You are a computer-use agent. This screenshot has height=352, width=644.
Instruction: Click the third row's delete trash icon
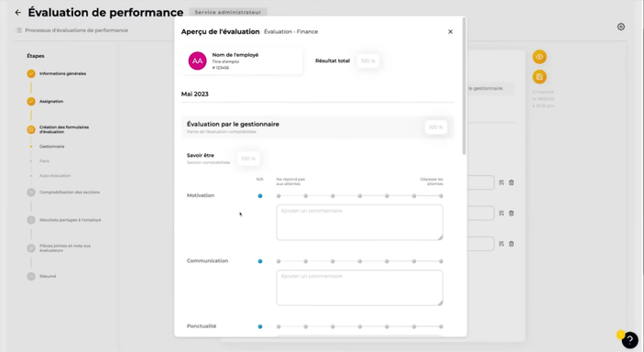pos(511,244)
